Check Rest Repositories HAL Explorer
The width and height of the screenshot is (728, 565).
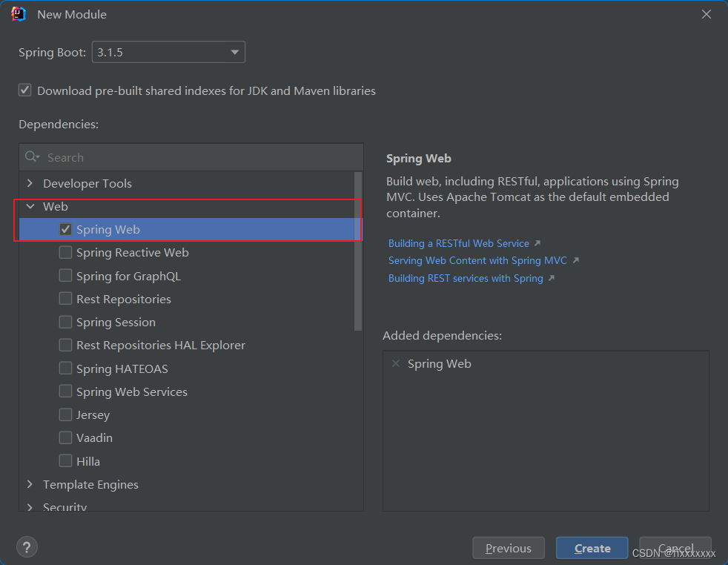click(x=65, y=346)
